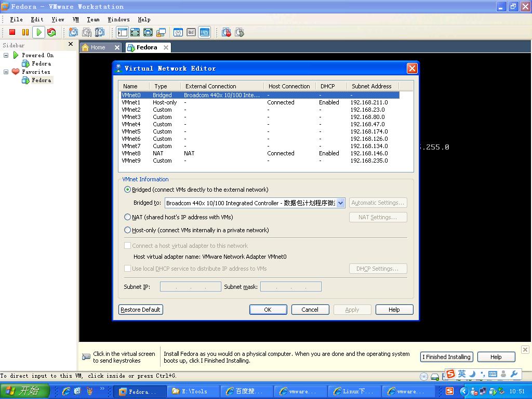The height and width of the screenshot is (399, 532).
Task: Click the green Power On play icon
Action: point(38,32)
